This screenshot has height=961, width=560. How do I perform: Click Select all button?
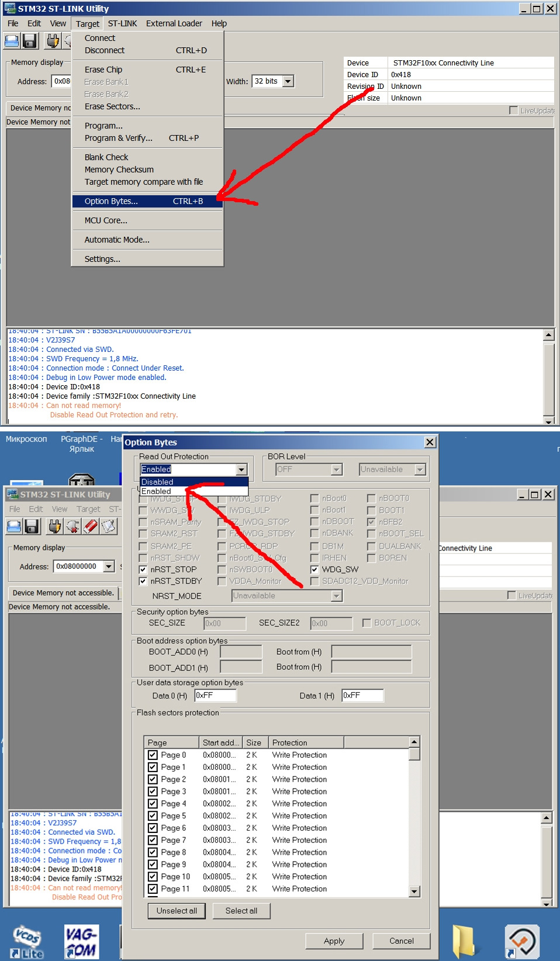tap(241, 911)
